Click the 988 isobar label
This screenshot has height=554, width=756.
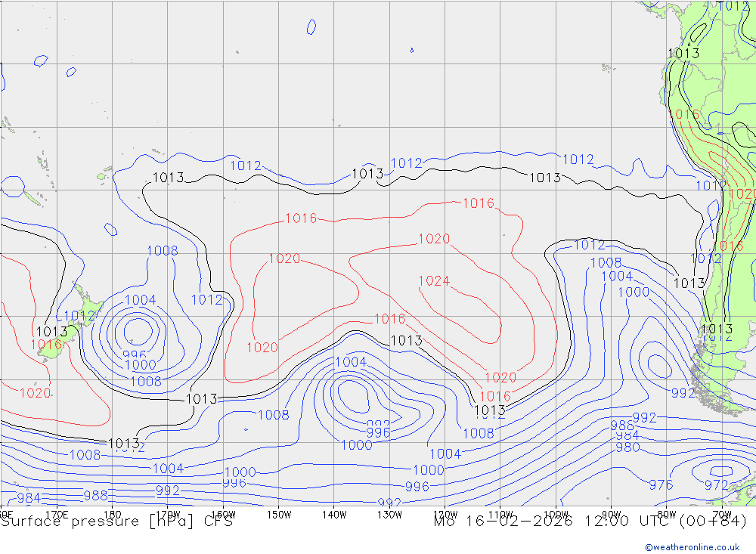[95, 495]
